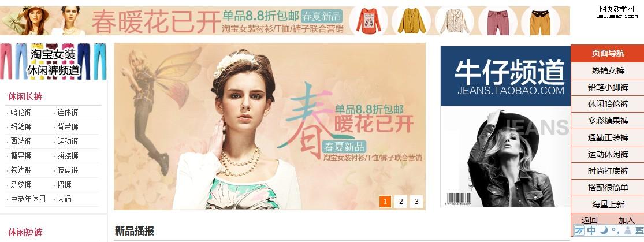Click the IME logo icon in input toolbar
The width and height of the screenshot is (644, 242).
pos(579,230)
